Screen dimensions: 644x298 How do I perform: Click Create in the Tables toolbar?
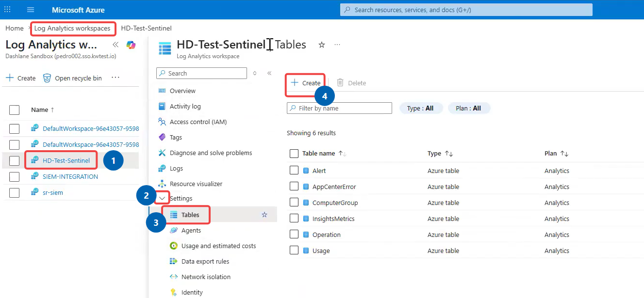pos(306,83)
